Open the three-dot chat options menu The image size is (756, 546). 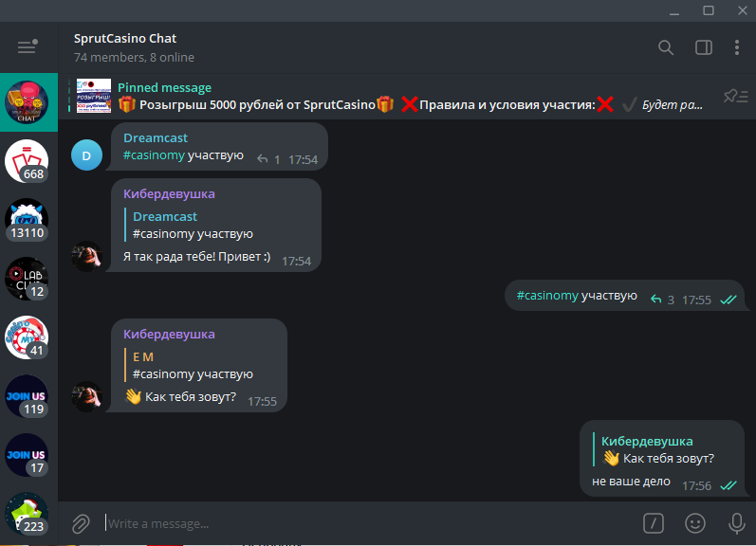(737, 47)
